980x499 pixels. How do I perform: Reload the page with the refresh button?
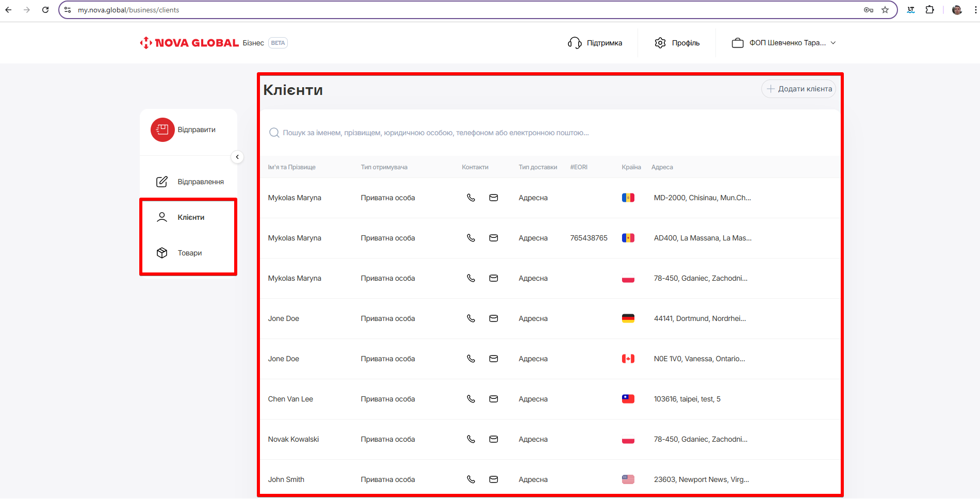45,10
